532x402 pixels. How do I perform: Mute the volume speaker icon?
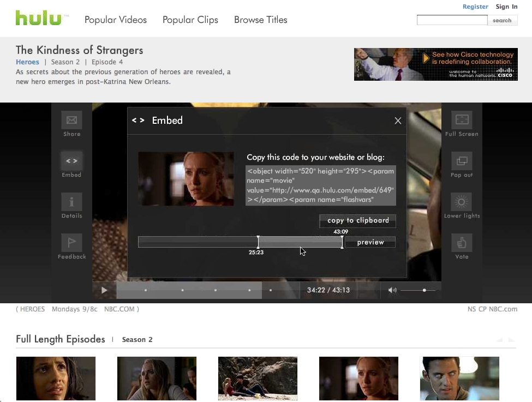(x=392, y=290)
